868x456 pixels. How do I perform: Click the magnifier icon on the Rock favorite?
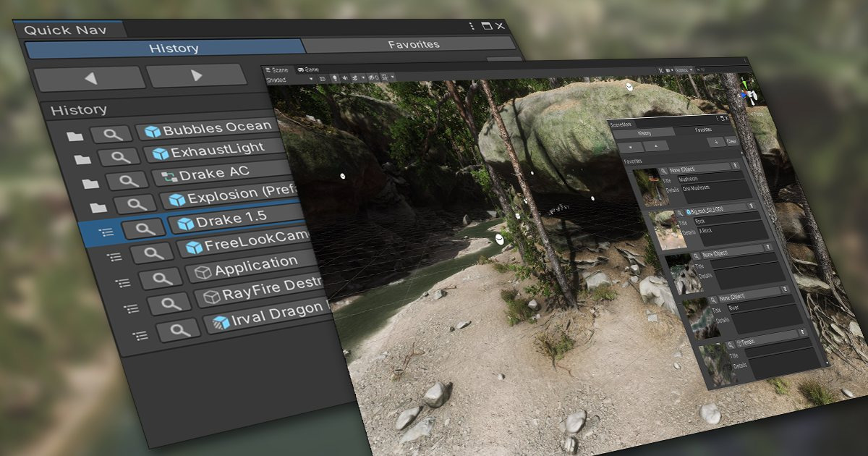click(680, 212)
